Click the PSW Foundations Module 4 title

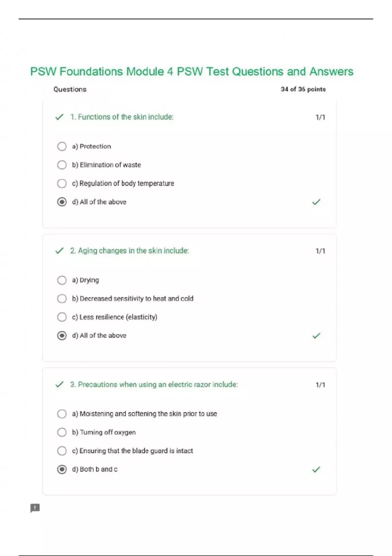192,72
